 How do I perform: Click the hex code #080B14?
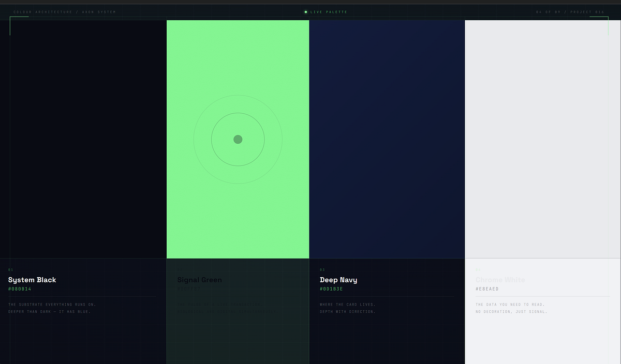point(20,289)
